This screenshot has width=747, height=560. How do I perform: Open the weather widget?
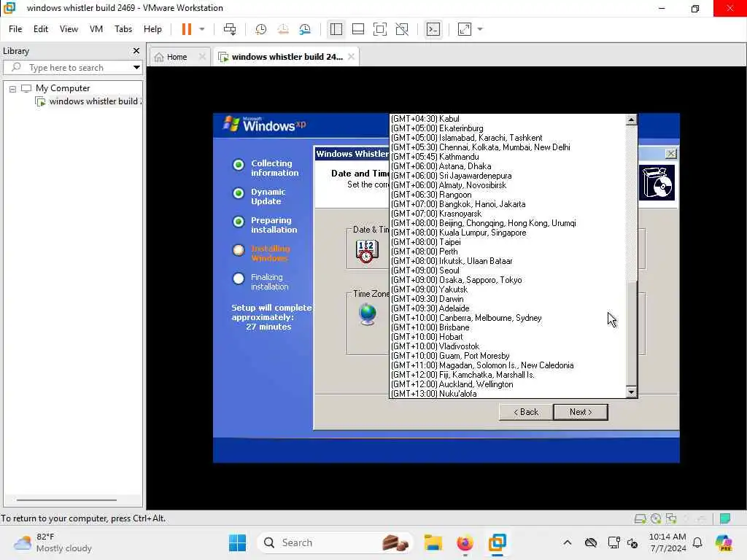(53, 542)
